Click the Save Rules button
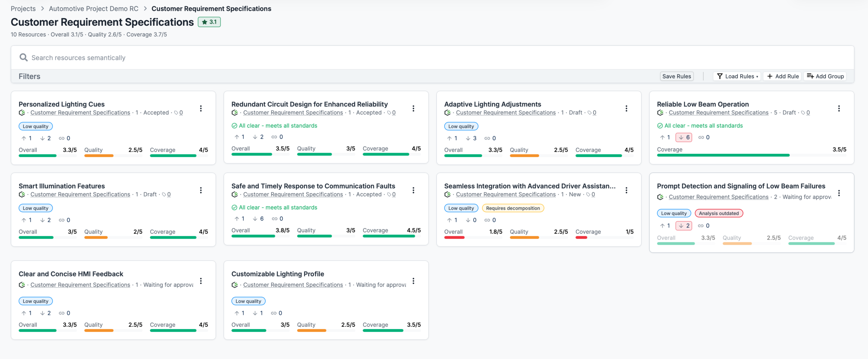This screenshot has height=359, width=868. pyautogui.click(x=676, y=76)
